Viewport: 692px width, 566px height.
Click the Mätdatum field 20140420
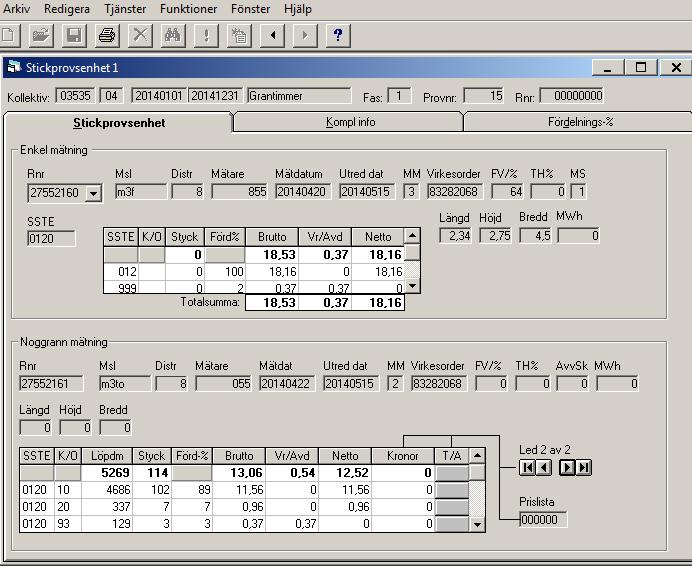tap(303, 192)
